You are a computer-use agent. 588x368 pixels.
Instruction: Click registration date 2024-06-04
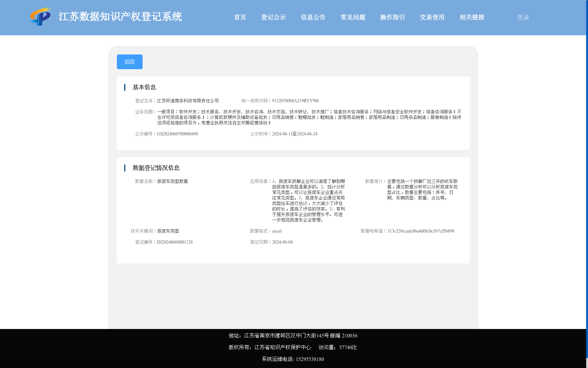pos(282,242)
